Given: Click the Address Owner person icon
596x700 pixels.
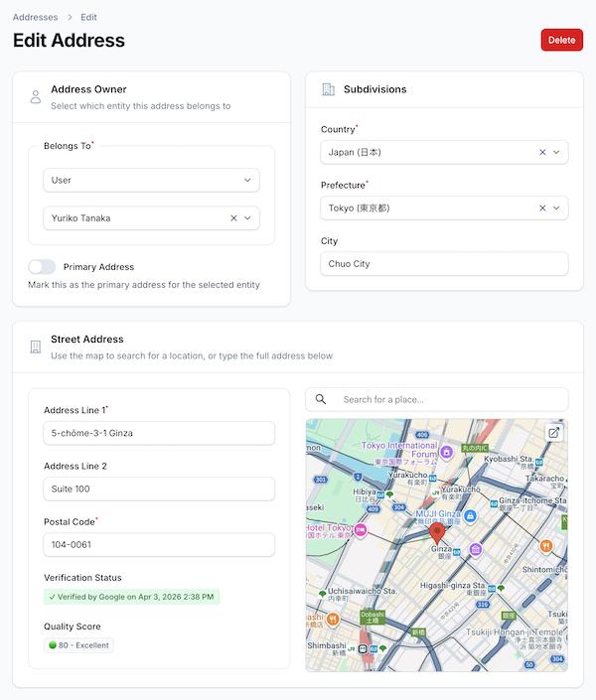Looking at the screenshot, I should coord(36,97).
